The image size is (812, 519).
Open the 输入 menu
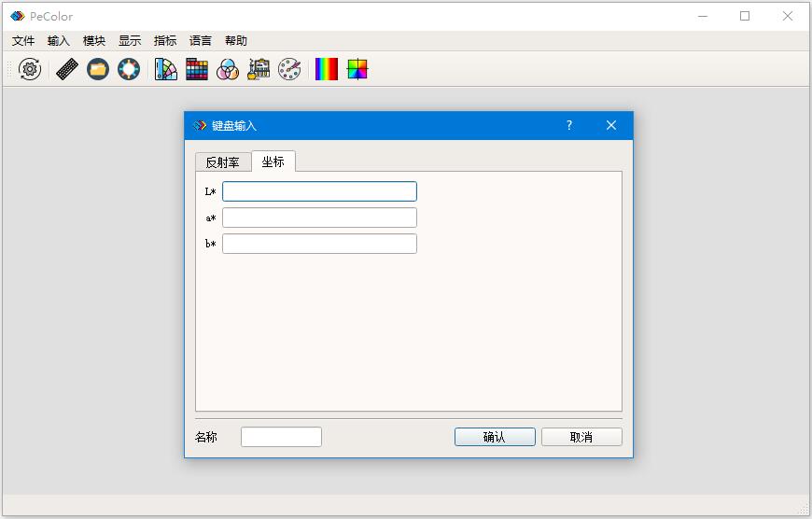click(59, 40)
